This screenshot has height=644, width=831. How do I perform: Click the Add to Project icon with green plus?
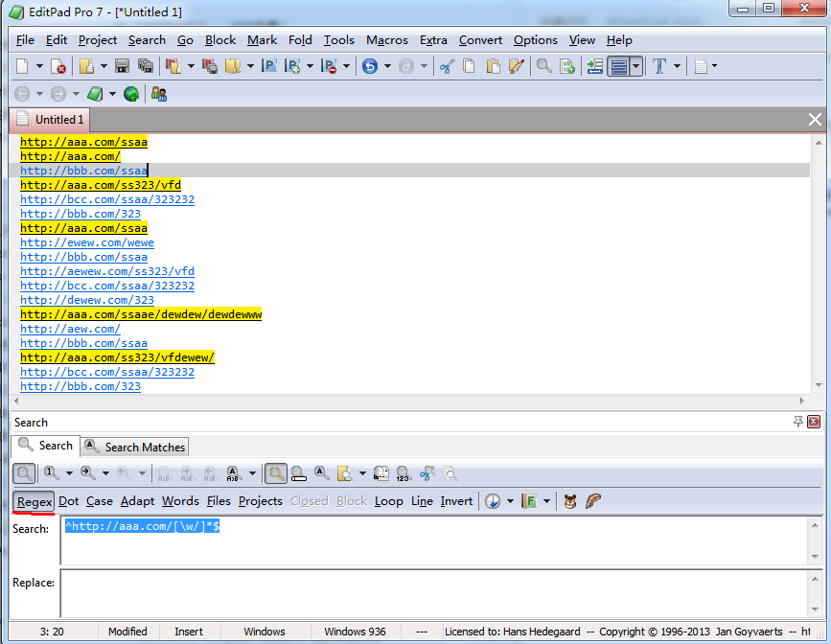[292, 66]
